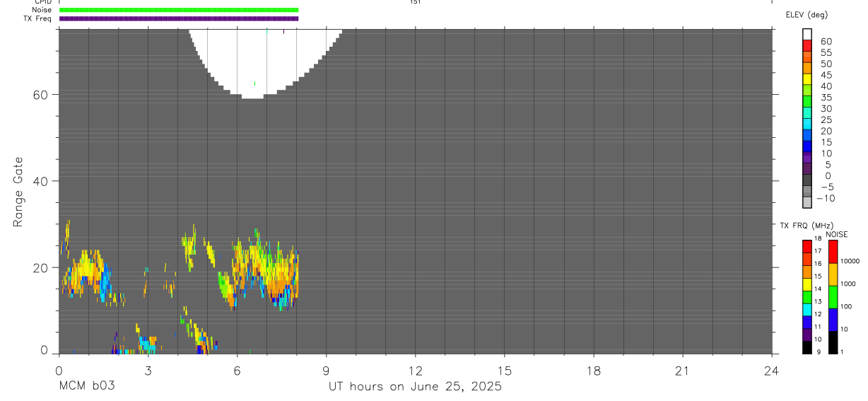This screenshot has width=868, height=401.
Task: Click the 'UT hours on June 25, 2025' label
Action: click(415, 387)
